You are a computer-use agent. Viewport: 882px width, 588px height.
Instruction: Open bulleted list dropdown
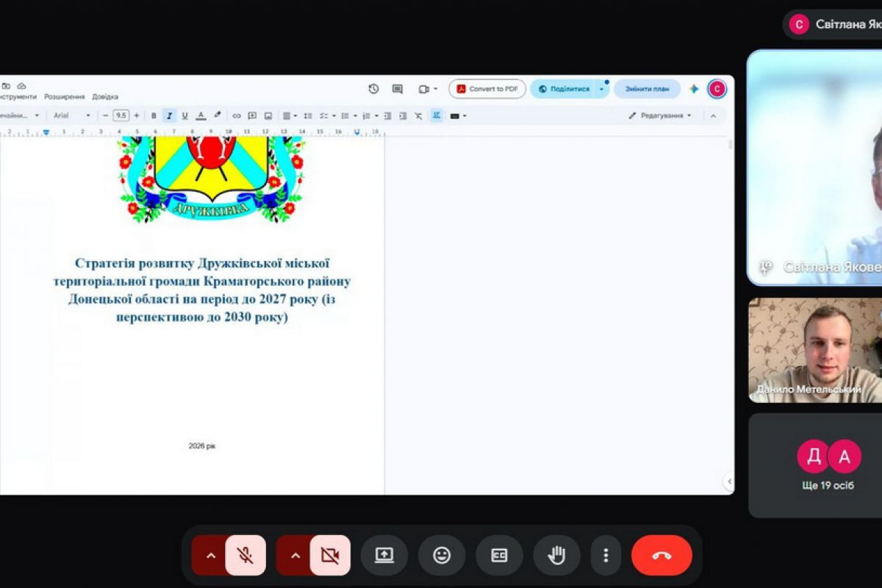348,115
